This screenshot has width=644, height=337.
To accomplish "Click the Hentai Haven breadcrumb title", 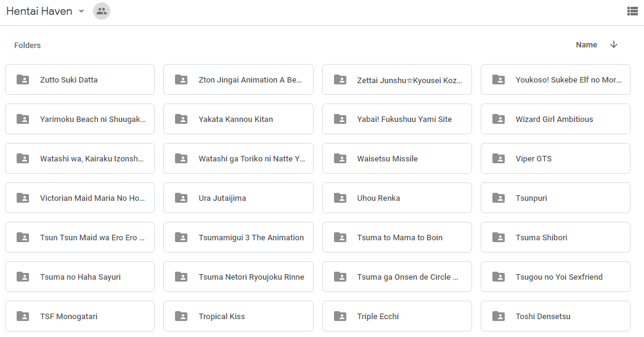I will pos(39,11).
